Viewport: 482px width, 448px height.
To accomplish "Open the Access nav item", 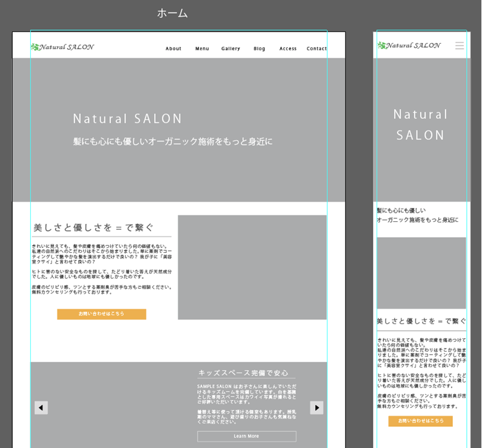I will [x=288, y=48].
